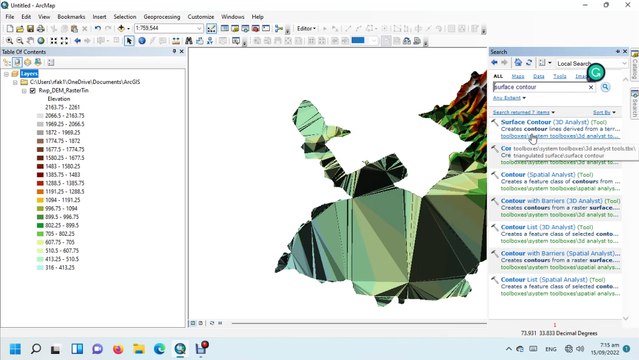This screenshot has height=360, width=639.
Task: Switch to Maps search filter
Action: 518,76
